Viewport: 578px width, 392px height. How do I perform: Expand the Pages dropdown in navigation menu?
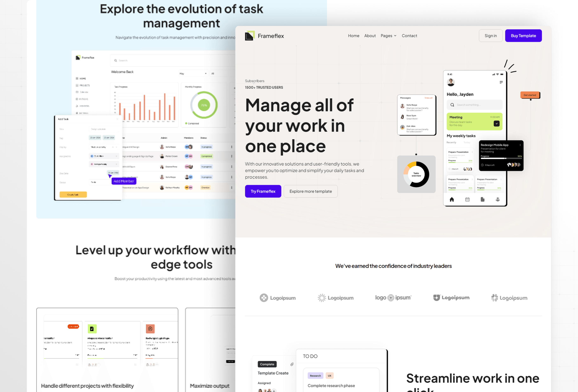[x=388, y=35]
